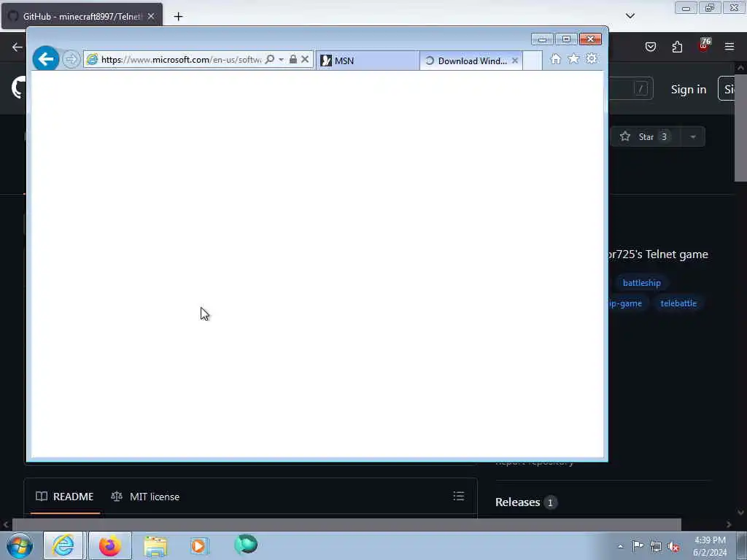Open the README outline list icon
The width and height of the screenshot is (747, 560).
point(458,496)
